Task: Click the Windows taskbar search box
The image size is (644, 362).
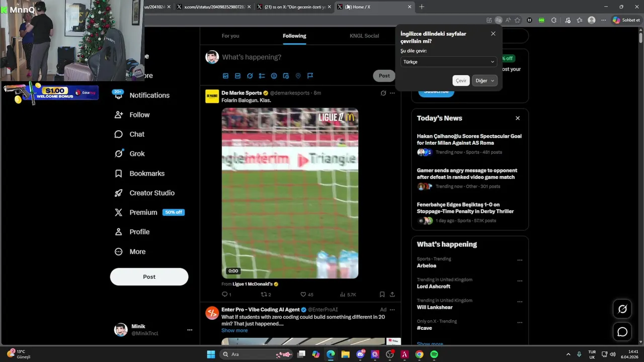Action: click(255, 354)
